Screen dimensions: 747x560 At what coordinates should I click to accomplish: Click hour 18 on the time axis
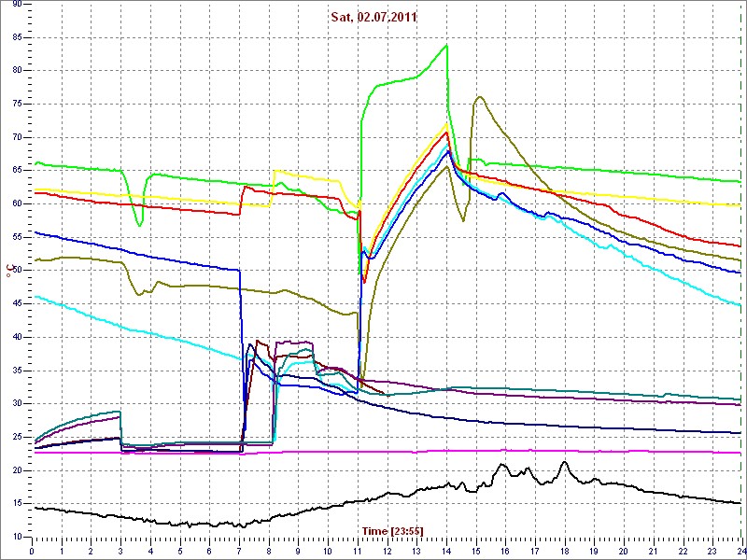tap(564, 551)
